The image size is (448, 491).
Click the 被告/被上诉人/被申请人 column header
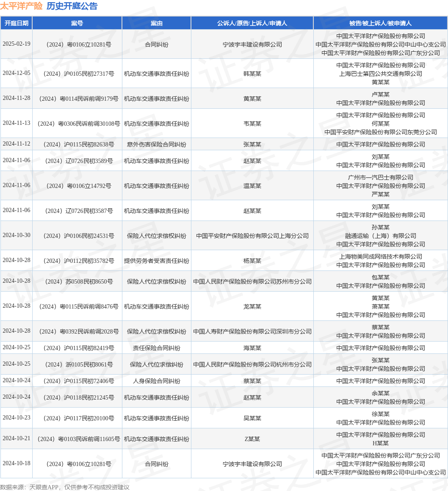(381, 23)
